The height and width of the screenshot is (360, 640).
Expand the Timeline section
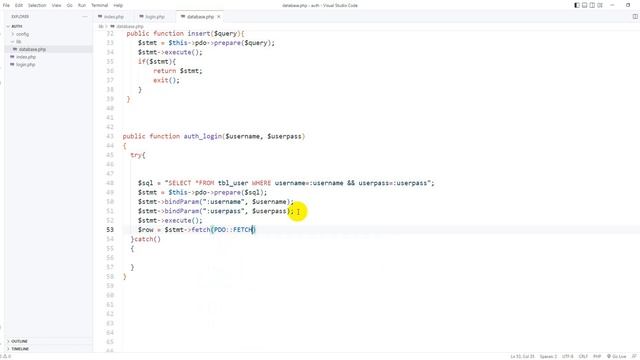[20, 349]
